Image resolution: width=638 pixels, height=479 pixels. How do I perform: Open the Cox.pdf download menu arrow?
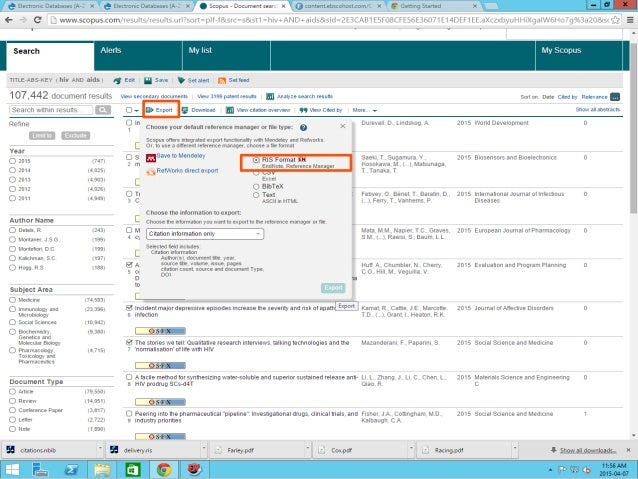click(411, 449)
